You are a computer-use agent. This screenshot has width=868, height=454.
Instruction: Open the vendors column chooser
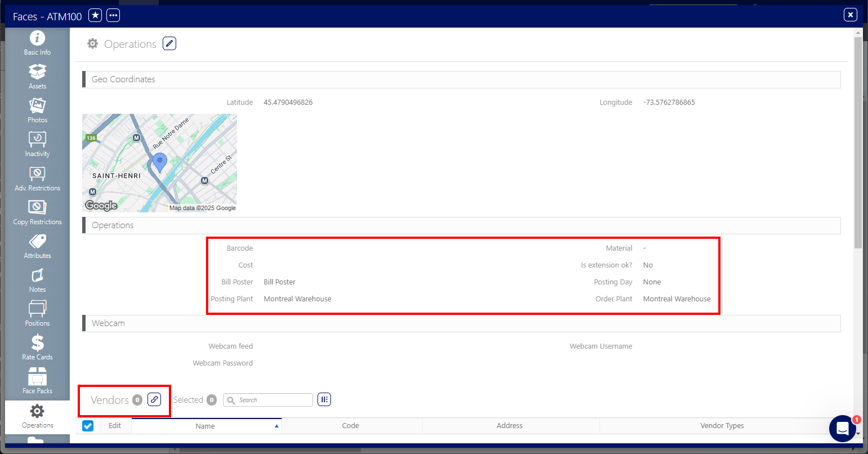(x=324, y=399)
